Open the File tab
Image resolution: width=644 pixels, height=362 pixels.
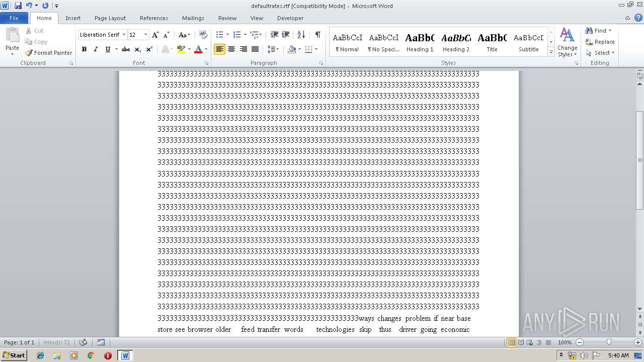click(14, 18)
